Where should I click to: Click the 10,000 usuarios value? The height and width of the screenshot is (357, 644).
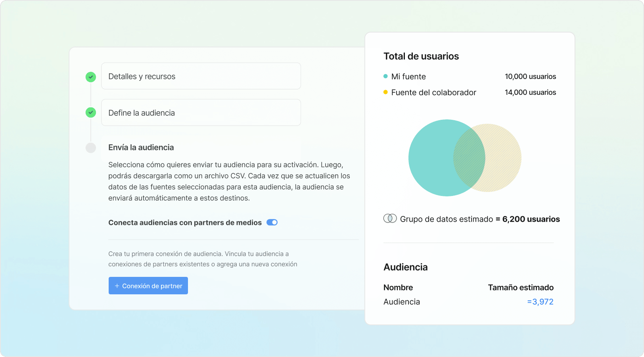[530, 77]
